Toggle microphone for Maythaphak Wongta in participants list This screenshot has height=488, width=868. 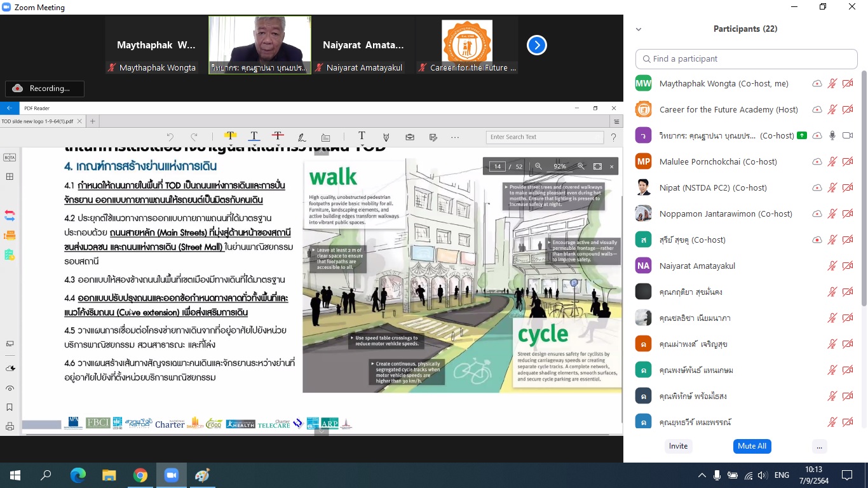pyautogui.click(x=832, y=84)
